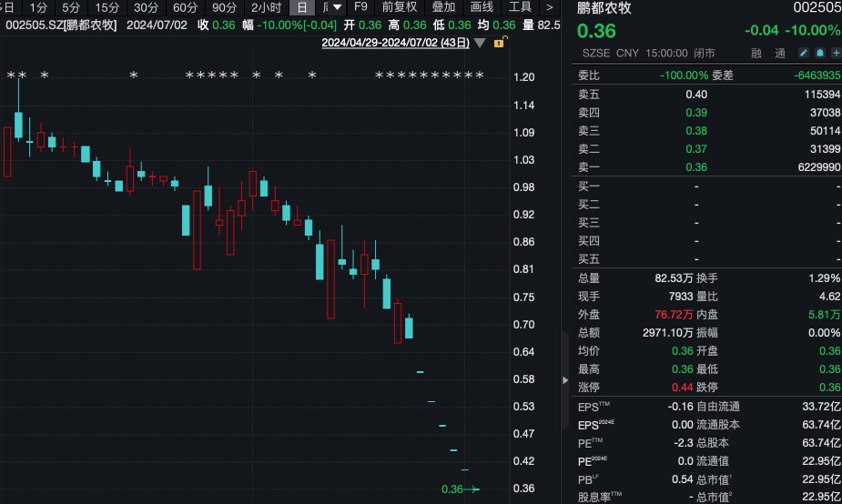This screenshot has height=504, width=842.
Task: Click the pencil edit icon near 融 通
Action: (x=804, y=54)
